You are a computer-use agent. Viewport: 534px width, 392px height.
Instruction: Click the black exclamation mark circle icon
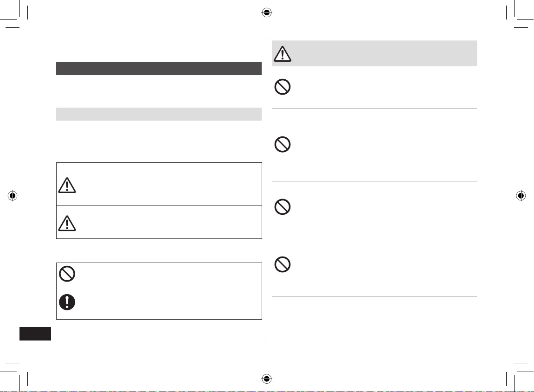67,302
